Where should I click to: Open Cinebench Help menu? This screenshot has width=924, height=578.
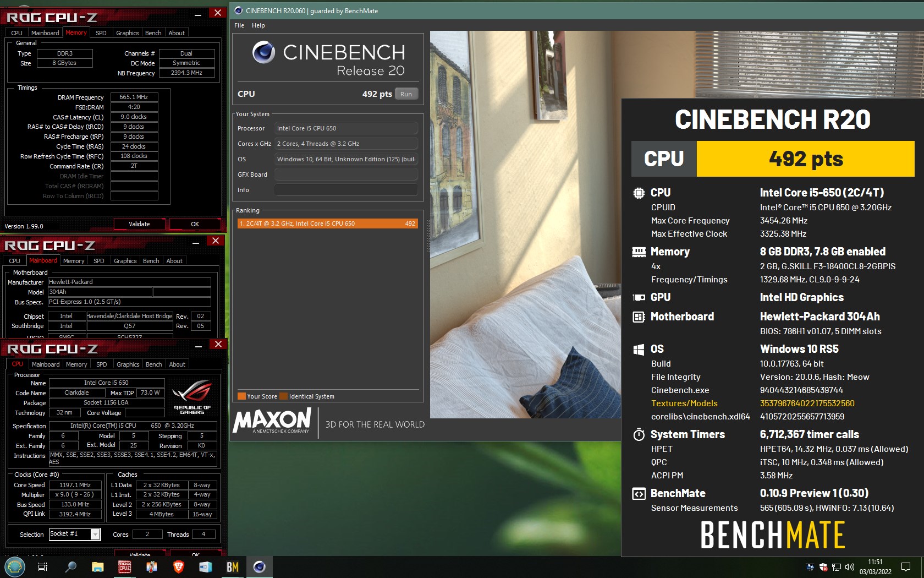point(258,25)
